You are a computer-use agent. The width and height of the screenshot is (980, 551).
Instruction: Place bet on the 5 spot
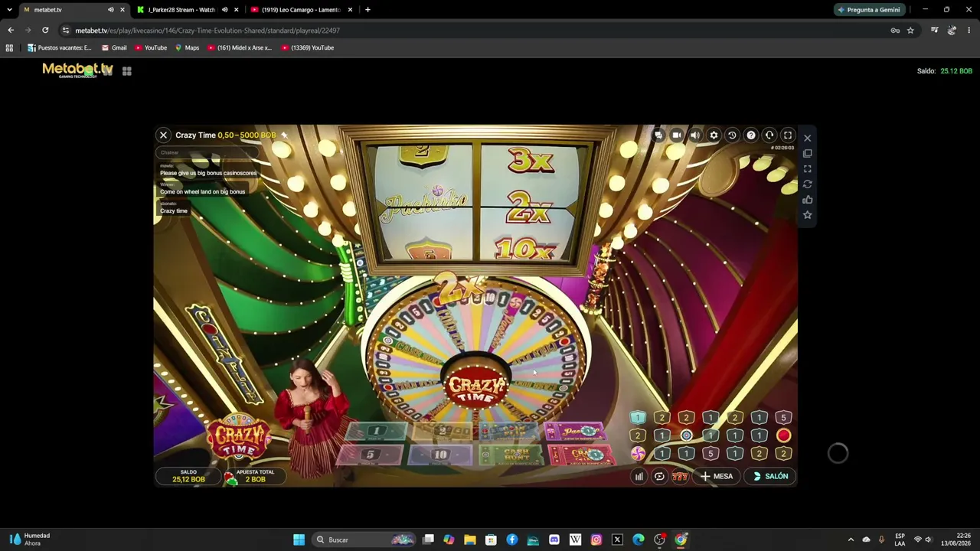coord(369,455)
